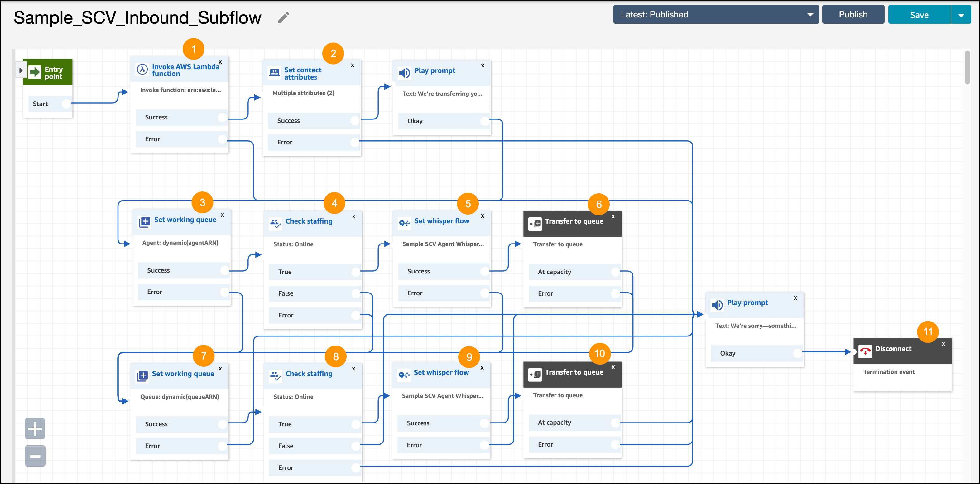Click the Set contact attributes icon
The width and height of the screenshot is (980, 484).
pyautogui.click(x=274, y=72)
